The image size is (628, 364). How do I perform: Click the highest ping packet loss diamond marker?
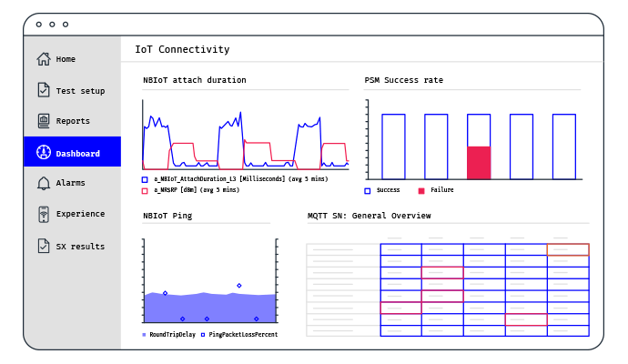click(x=239, y=286)
